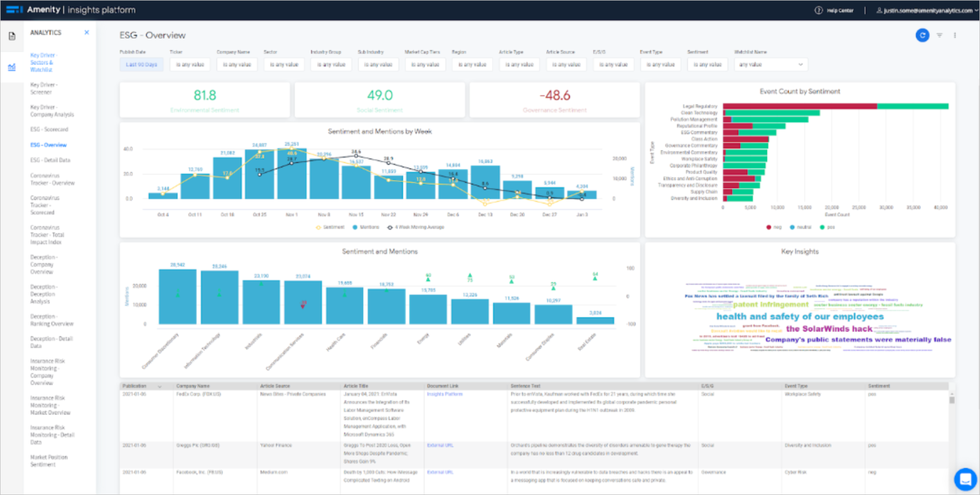Open the three-dot dashboard options icon
The width and height of the screenshot is (980, 495).
coord(954,35)
